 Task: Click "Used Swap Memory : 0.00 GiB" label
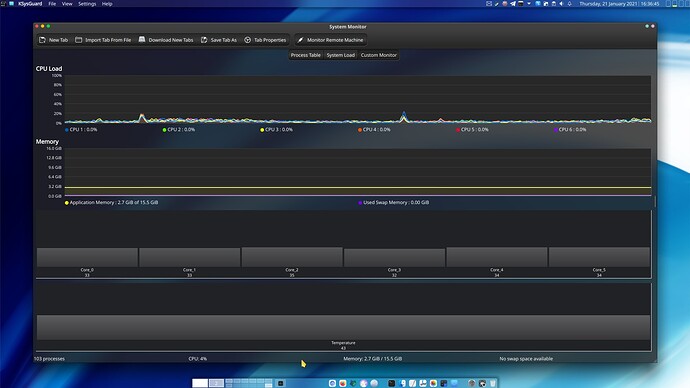(396, 203)
